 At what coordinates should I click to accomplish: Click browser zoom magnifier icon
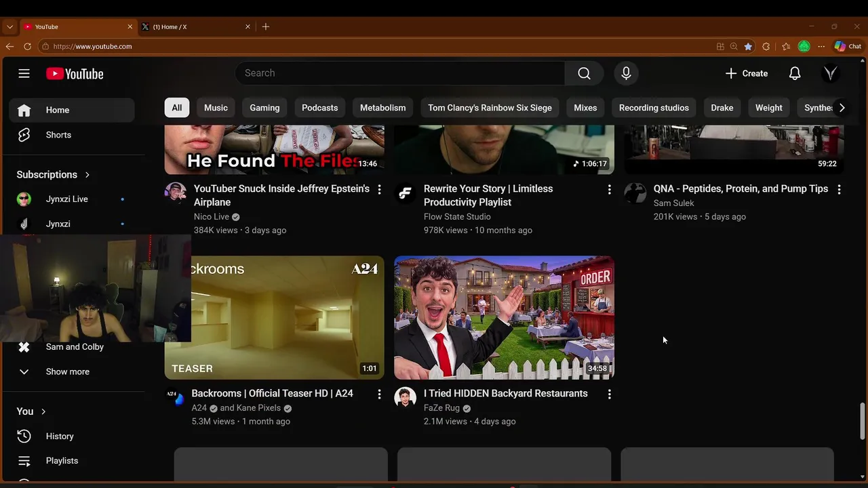click(x=734, y=46)
